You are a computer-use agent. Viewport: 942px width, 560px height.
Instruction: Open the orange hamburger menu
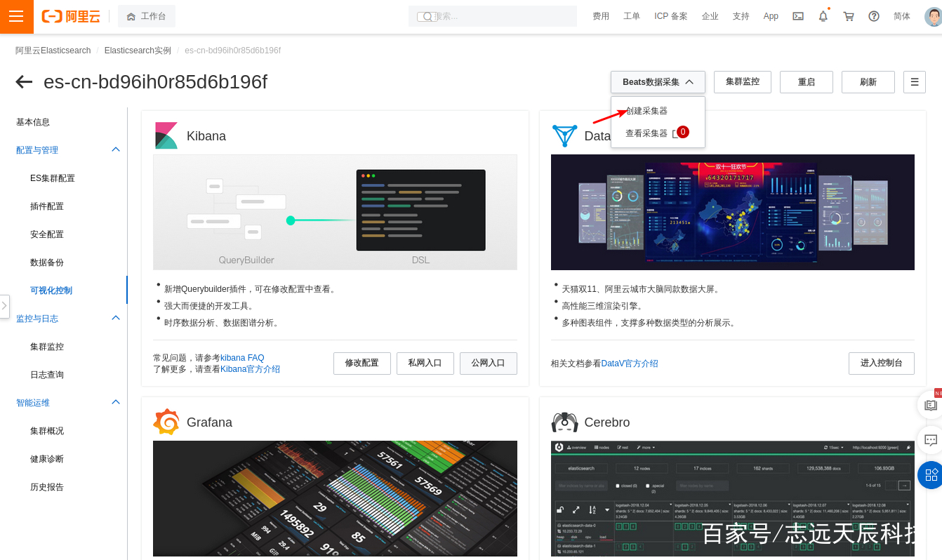(17, 17)
